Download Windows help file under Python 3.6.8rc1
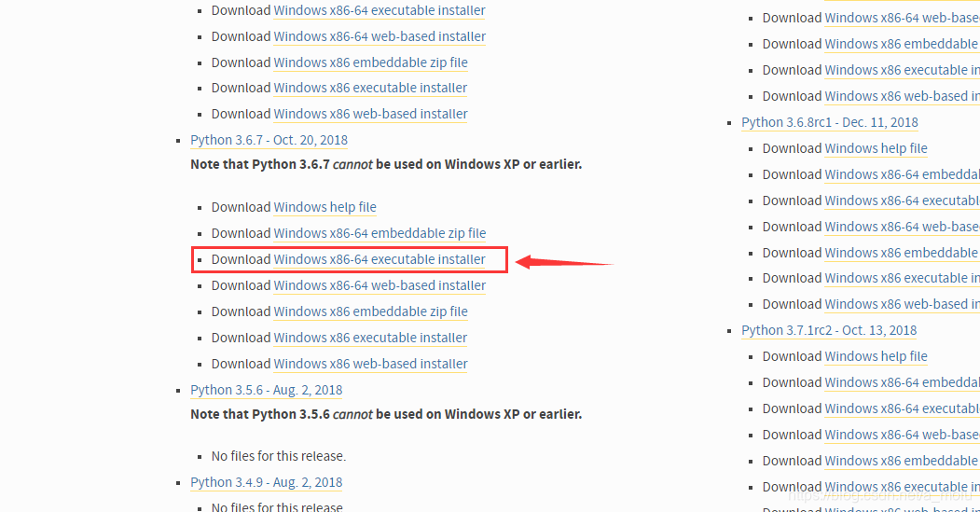 tap(876, 149)
